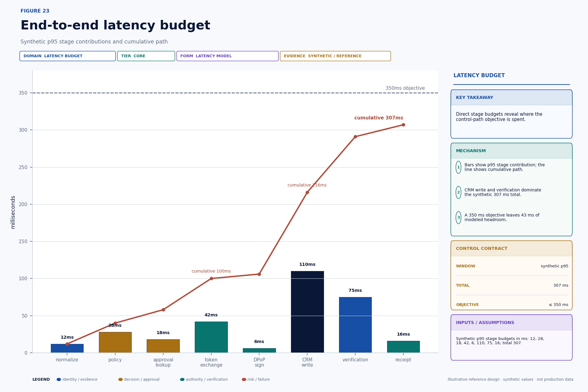The image size is (588, 392).
Task: Click the "28ms" bar value label
Action: tap(115, 326)
